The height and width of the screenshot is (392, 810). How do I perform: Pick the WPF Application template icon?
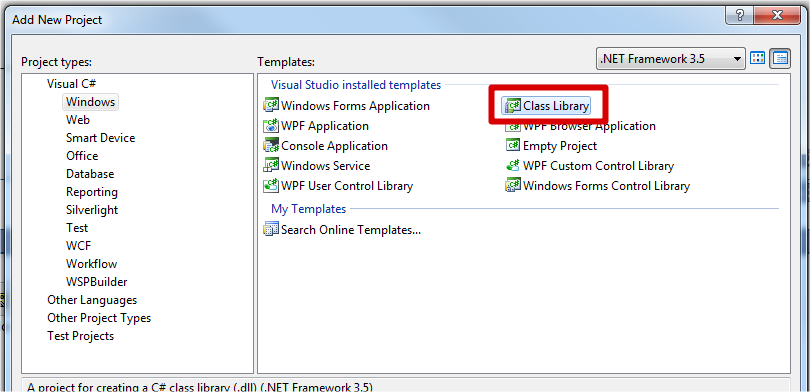pos(271,126)
